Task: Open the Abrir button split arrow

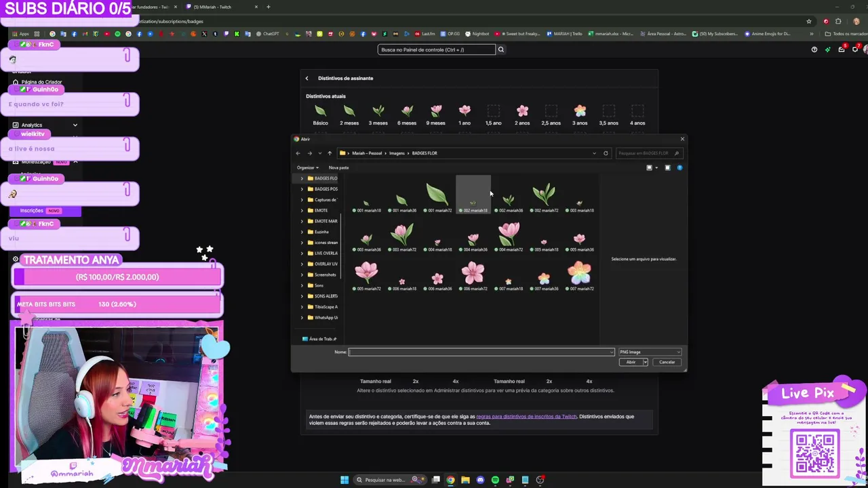Action: point(645,362)
